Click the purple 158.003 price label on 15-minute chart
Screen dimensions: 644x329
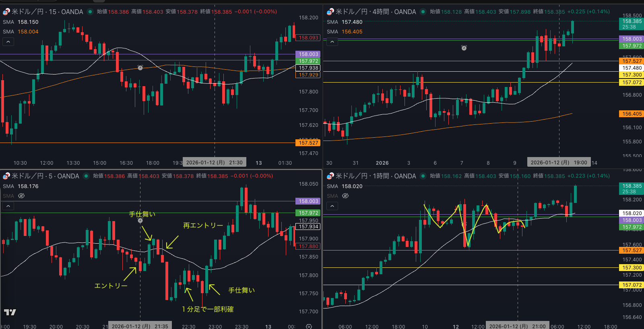pos(308,54)
